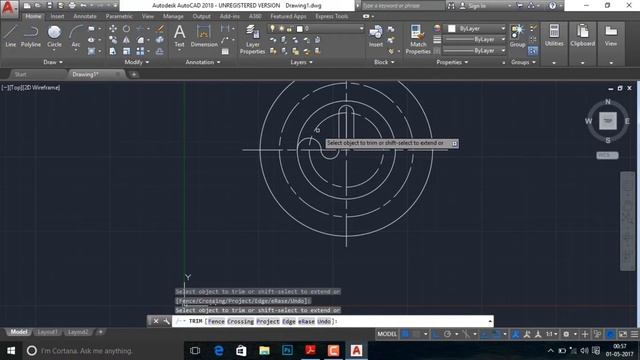Choose Crossing option in TRIM command

pyautogui.click(x=240, y=321)
